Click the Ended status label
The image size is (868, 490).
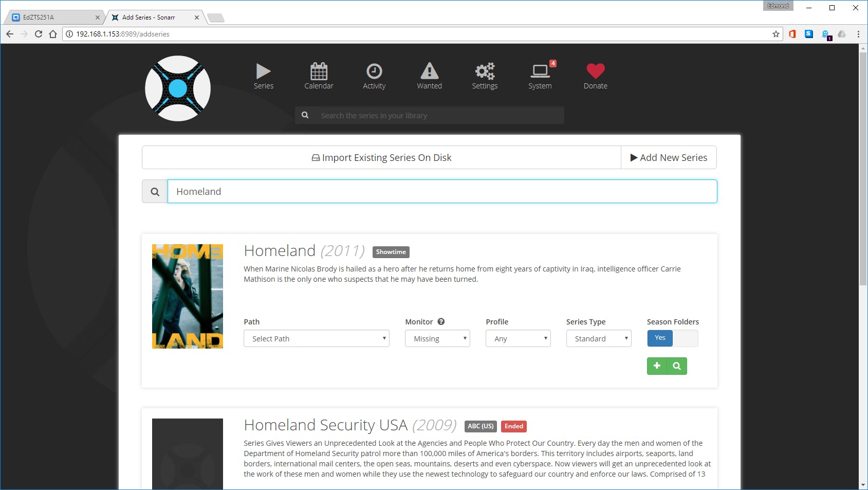(514, 426)
